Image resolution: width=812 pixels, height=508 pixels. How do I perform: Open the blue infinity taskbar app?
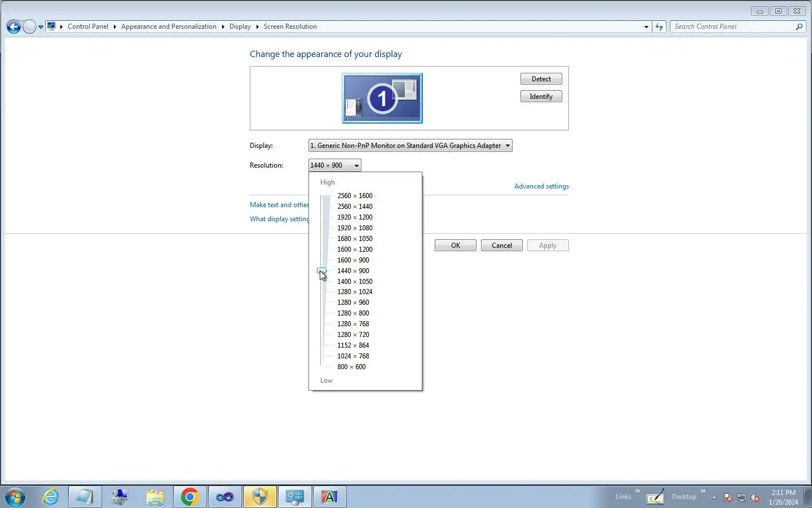225,497
